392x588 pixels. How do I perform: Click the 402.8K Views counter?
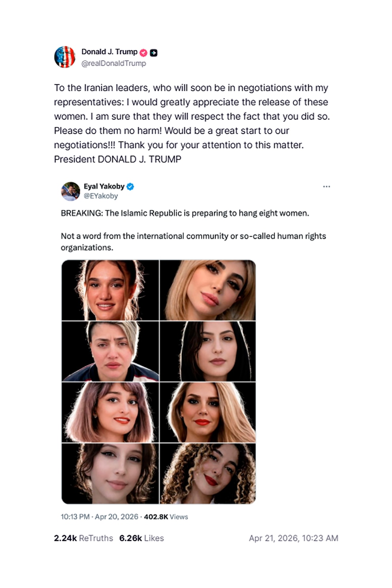[166, 517]
